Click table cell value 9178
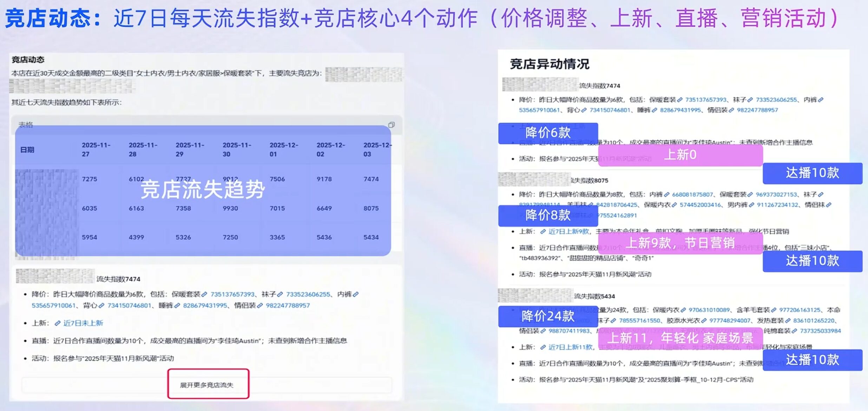This screenshot has width=868, height=411. click(x=324, y=179)
